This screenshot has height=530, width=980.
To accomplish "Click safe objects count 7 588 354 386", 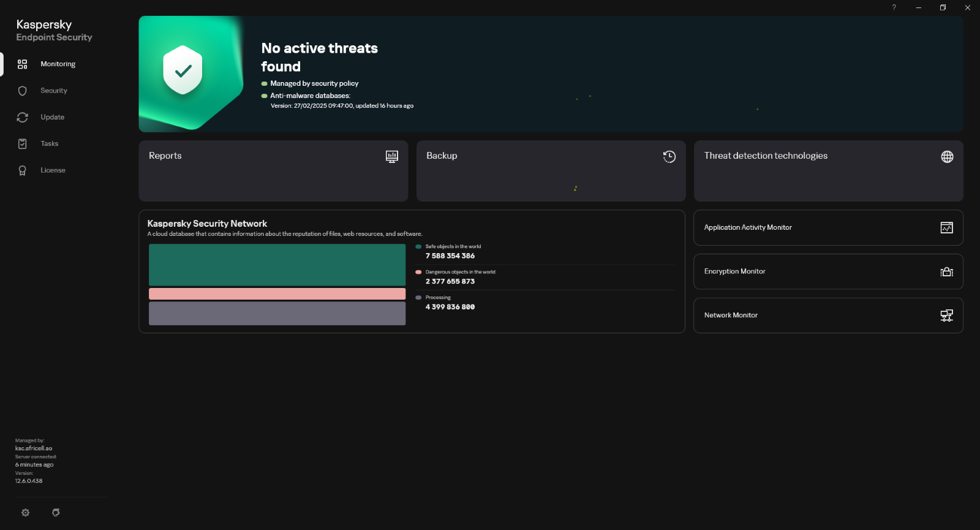I will (450, 256).
